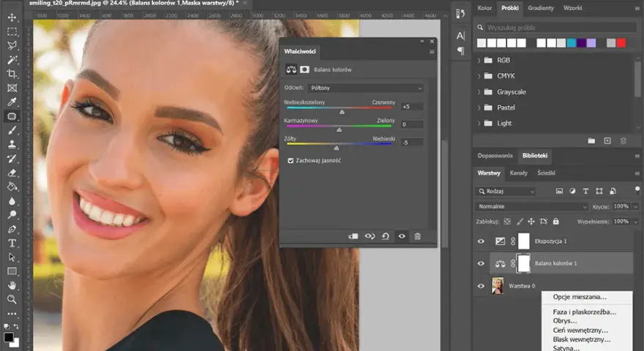Select the Dodge tool
Viewport: 644px width, 351px height.
(12, 215)
